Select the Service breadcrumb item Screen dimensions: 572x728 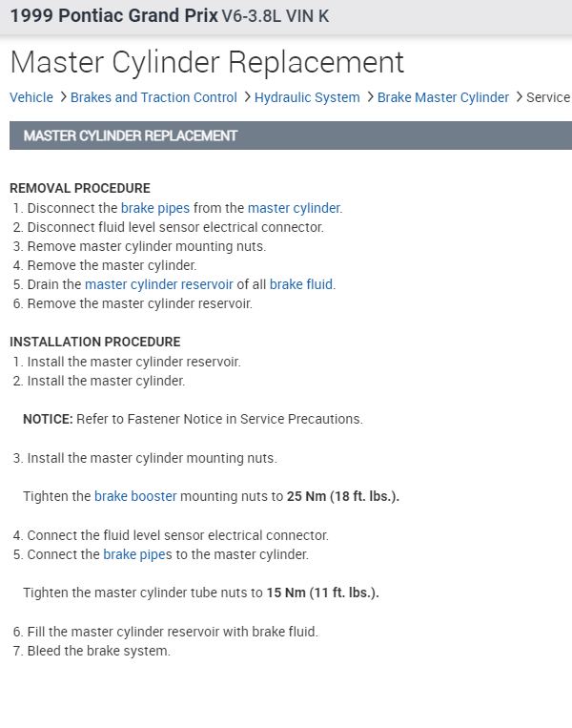pos(548,97)
